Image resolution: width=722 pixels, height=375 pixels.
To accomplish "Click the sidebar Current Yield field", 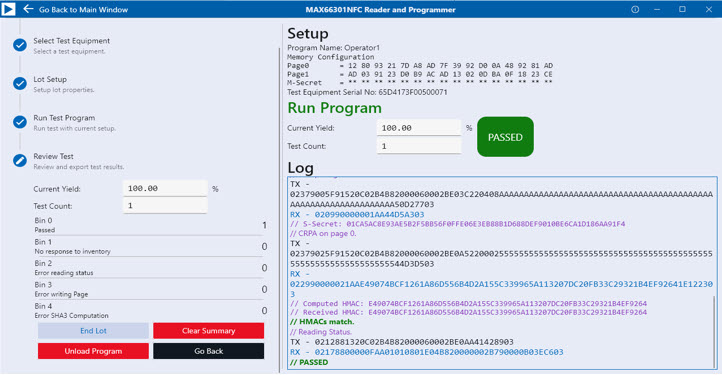I will tap(165, 188).
